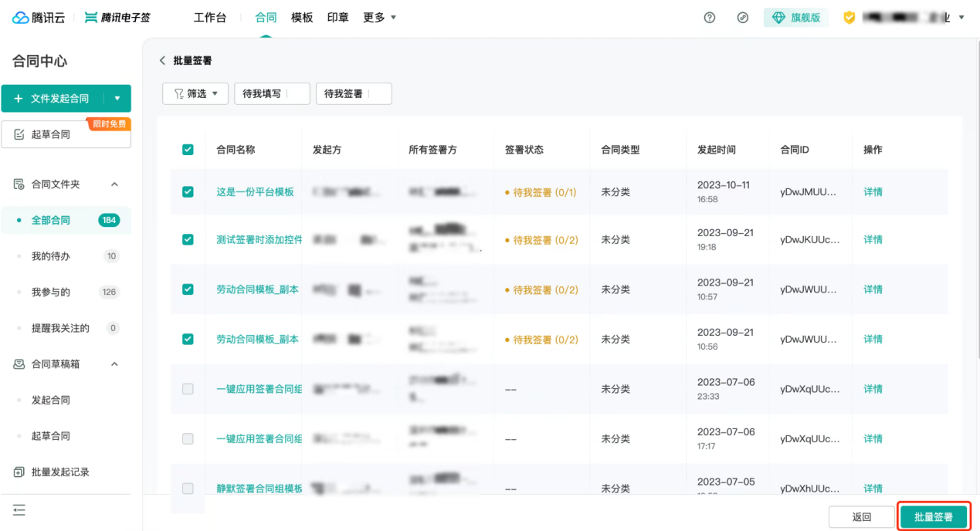Click the 批量签署 confirm button
This screenshot has width=980, height=531.
point(933,517)
